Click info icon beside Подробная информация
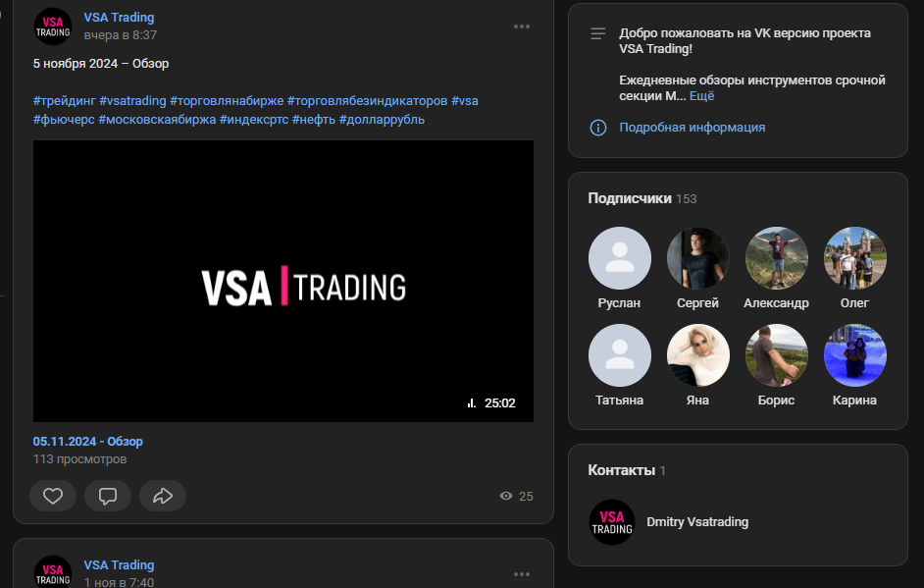The image size is (924, 588). tap(598, 128)
